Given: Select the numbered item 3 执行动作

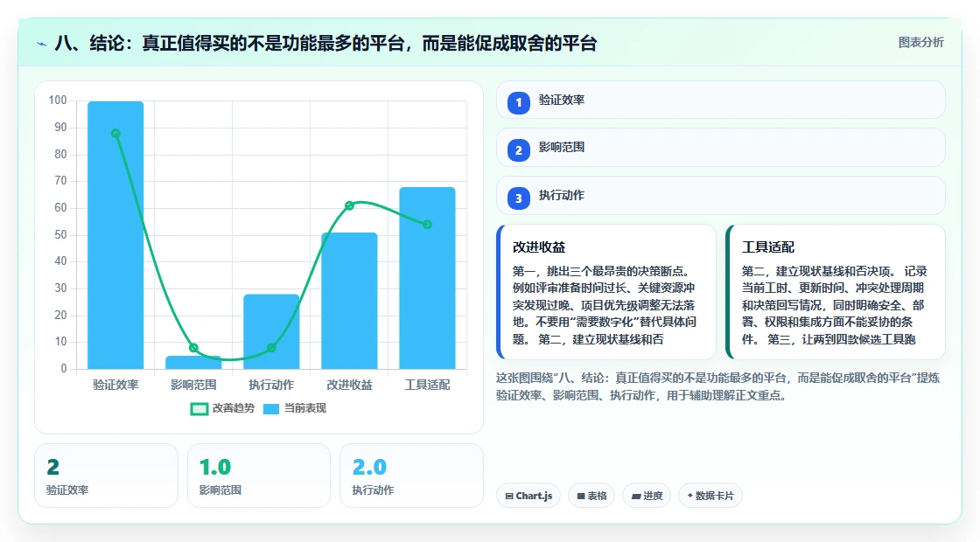Looking at the screenshot, I should click(x=721, y=196).
